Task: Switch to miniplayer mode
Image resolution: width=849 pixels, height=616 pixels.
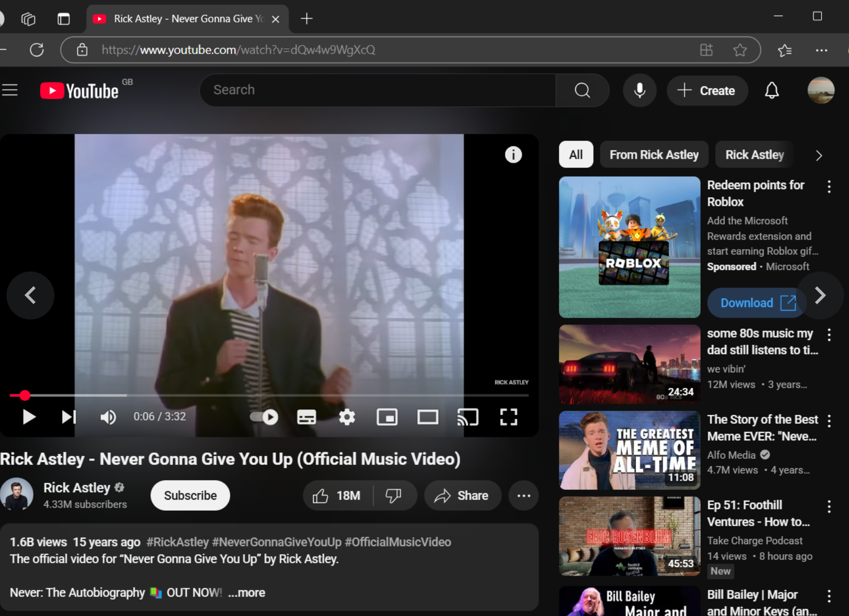Action: (x=387, y=417)
